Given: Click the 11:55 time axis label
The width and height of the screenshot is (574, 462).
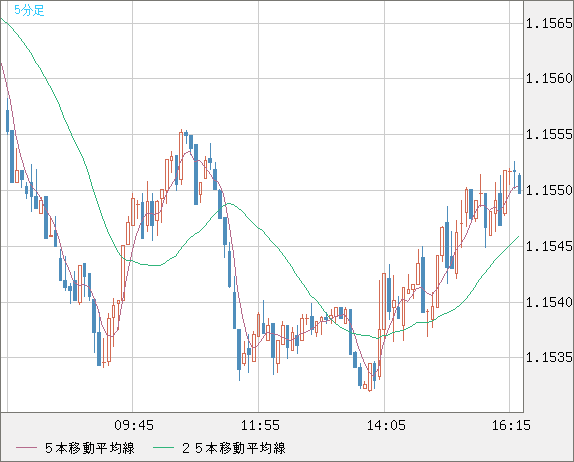Looking at the screenshot, I should (260, 425).
